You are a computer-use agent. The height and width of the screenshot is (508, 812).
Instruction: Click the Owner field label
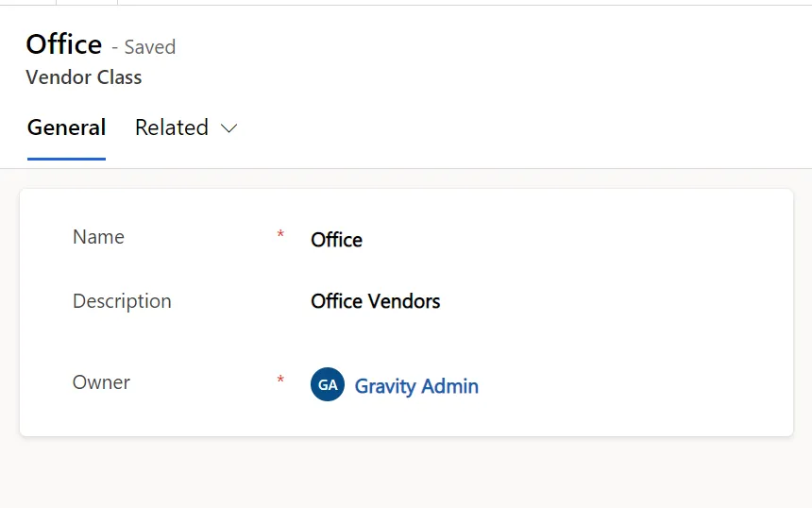[x=101, y=382]
